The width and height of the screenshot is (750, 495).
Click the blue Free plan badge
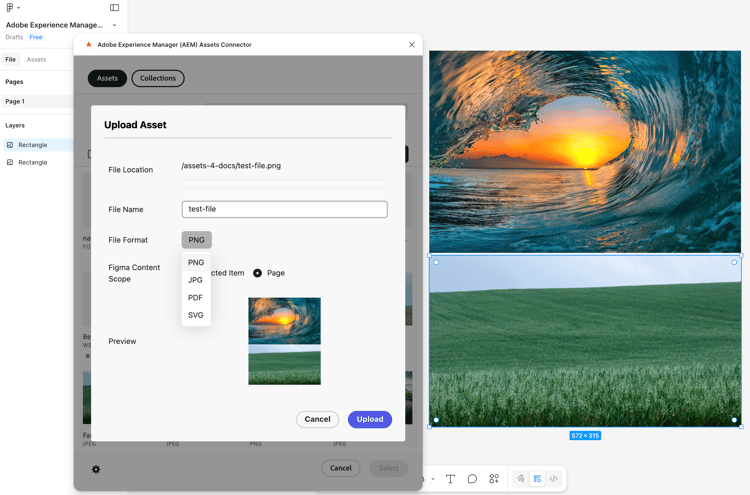(x=36, y=37)
